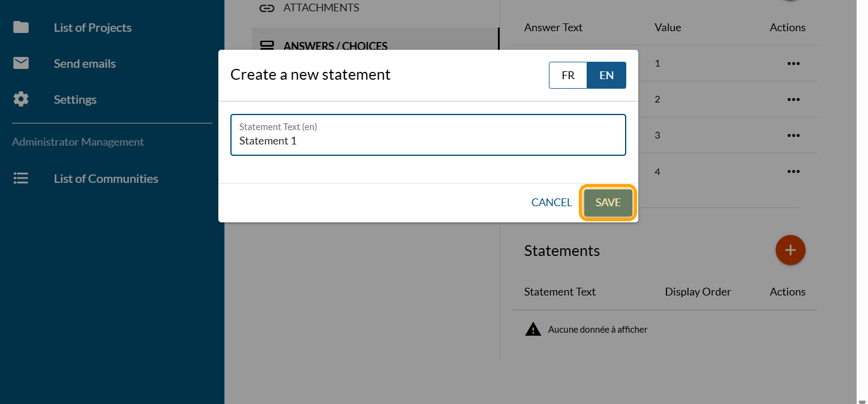Cancel the new statement dialog
Screen dimensions: 868x404
click(x=551, y=203)
